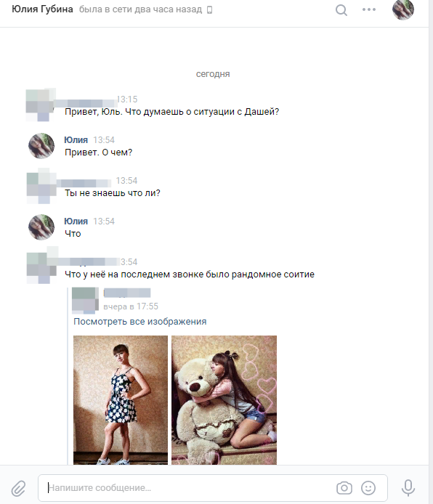Click the attach file paperclip icon
This screenshot has width=433, height=504.
18,488
